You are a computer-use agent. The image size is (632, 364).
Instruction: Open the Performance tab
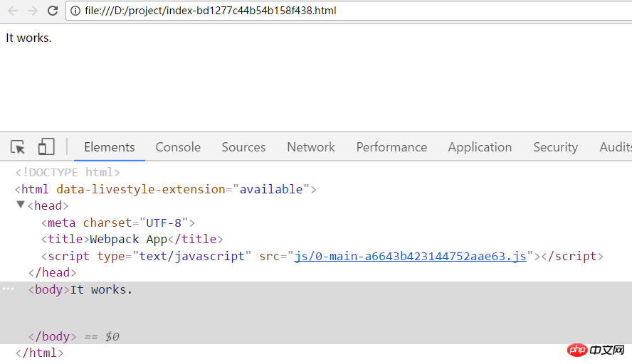point(391,147)
